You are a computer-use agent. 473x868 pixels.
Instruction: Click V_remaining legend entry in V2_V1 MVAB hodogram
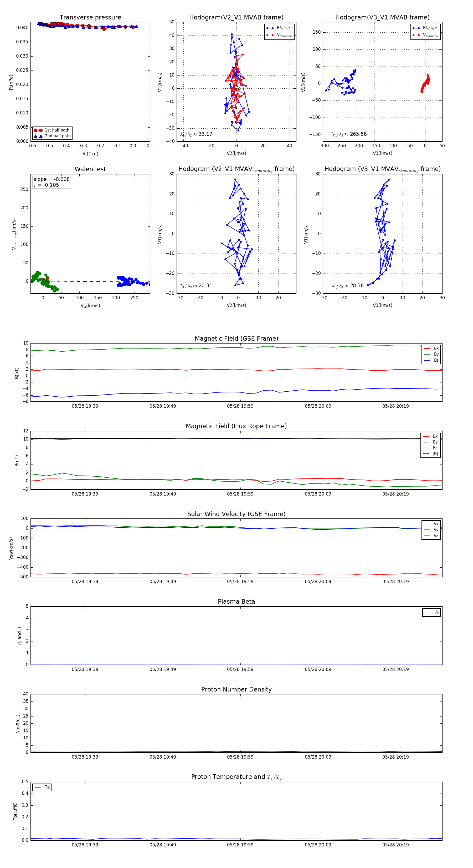279,35
